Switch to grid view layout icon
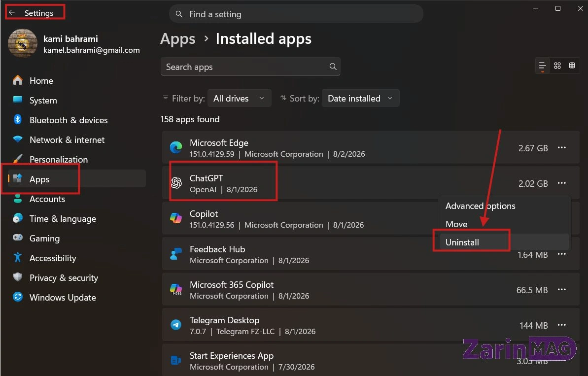The width and height of the screenshot is (588, 376). pyautogui.click(x=557, y=66)
